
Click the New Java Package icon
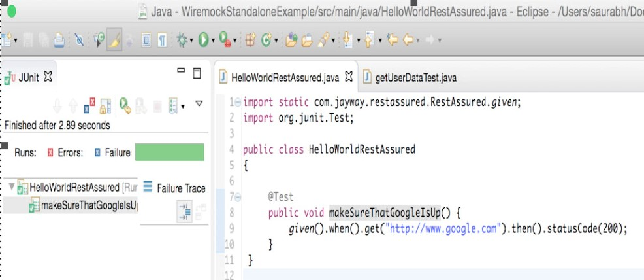click(x=251, y=40)
